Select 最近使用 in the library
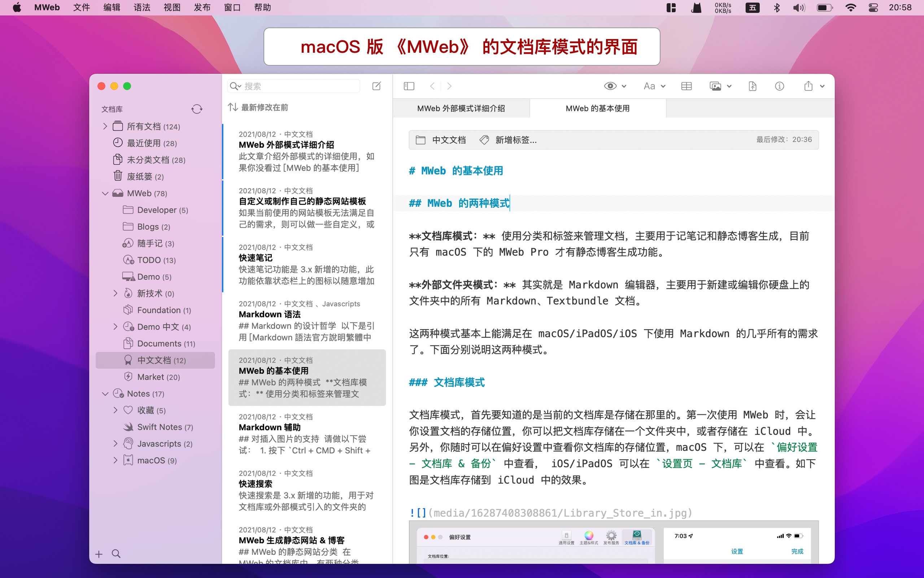 coord(155,143)
